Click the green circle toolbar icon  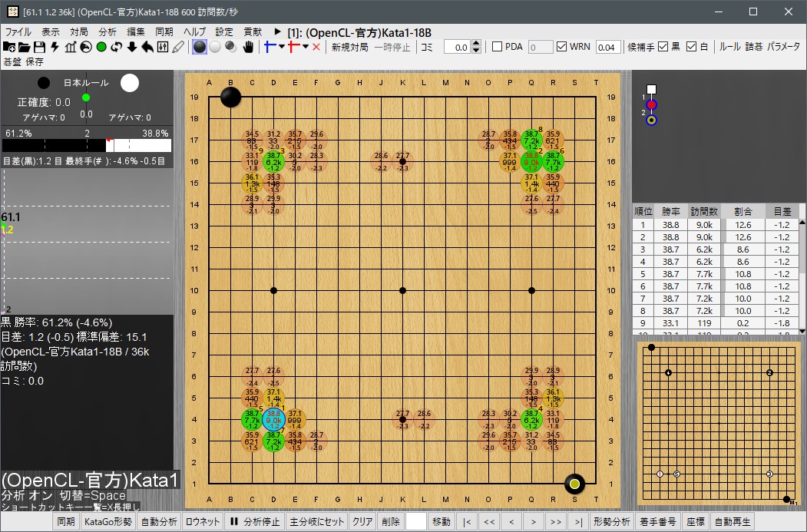[101, 47]
